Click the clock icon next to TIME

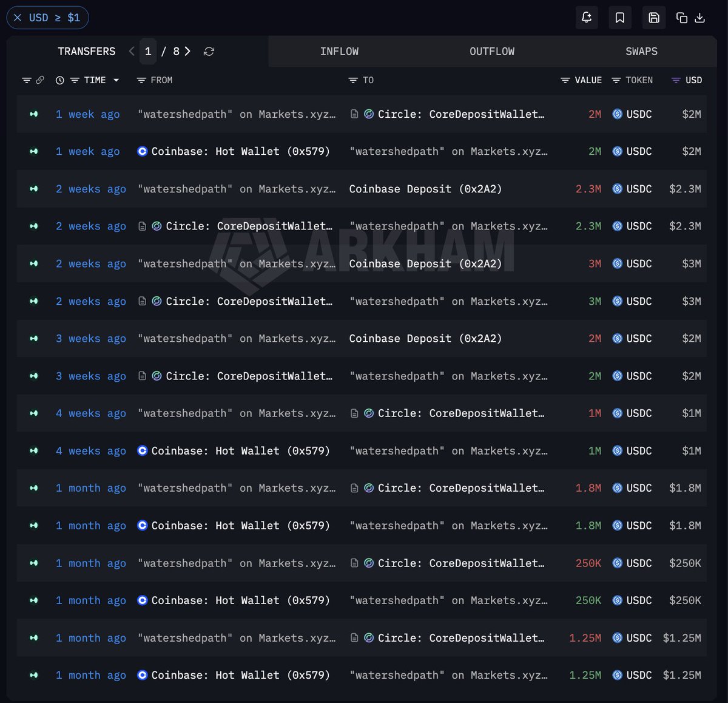tap(59, 80)
